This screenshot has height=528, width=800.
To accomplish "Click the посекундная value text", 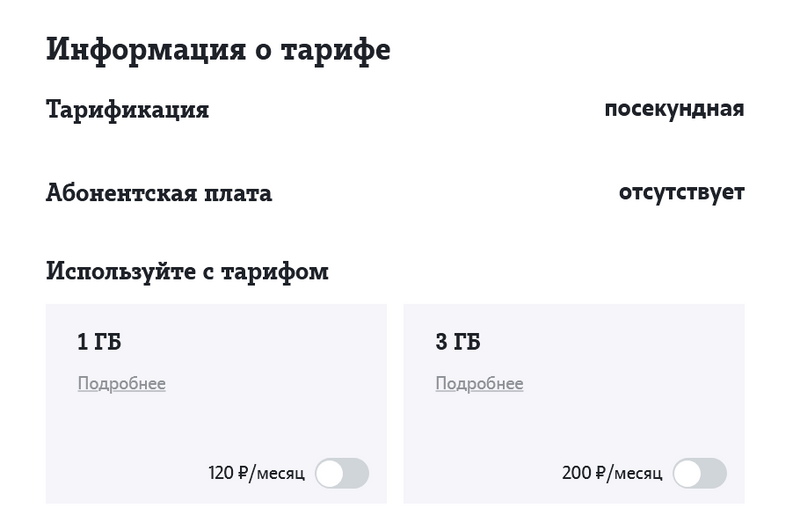I will (x=674, y=108).
